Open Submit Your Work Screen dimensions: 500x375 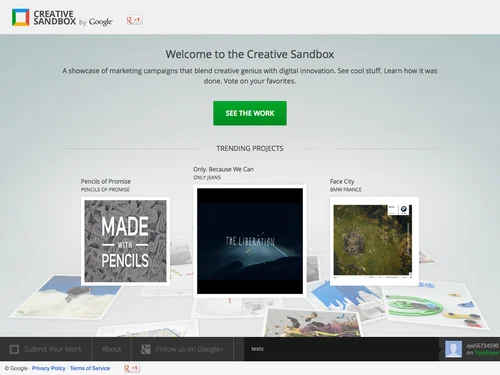[x=46, y=349]
